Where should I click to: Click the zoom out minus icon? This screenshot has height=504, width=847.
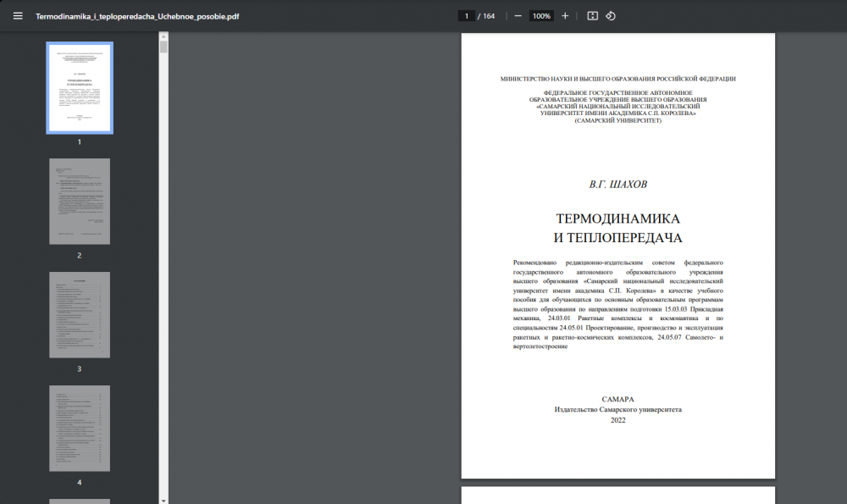point(518,16)
